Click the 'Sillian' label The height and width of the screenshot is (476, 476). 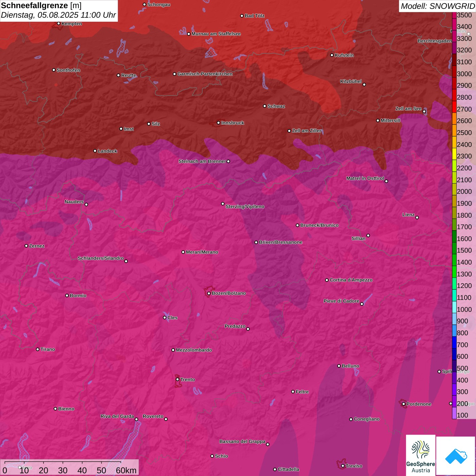pos(358,238)
